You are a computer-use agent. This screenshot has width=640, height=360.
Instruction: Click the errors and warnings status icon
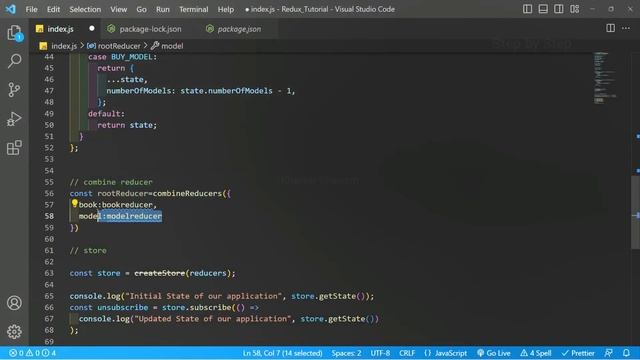[32, 353]
